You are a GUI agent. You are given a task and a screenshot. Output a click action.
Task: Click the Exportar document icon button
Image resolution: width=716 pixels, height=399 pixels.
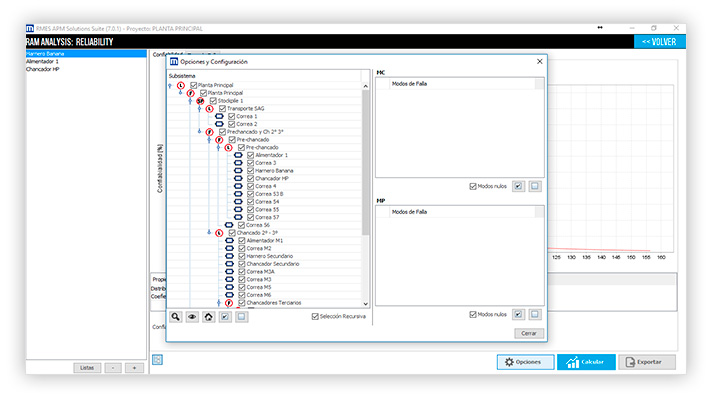tap(647, 362)
